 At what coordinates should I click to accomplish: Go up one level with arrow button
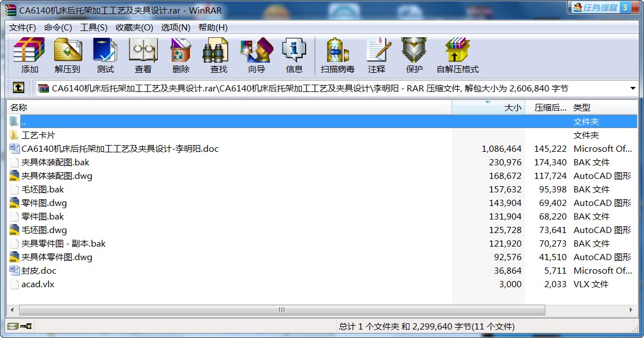tap(19, 87)
